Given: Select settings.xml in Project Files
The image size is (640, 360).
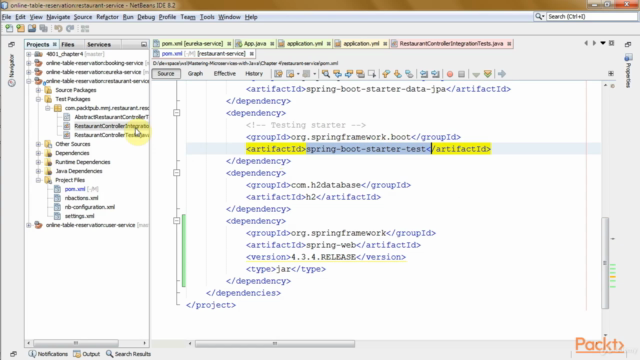Looking at the screenshot, I should 79,216.
